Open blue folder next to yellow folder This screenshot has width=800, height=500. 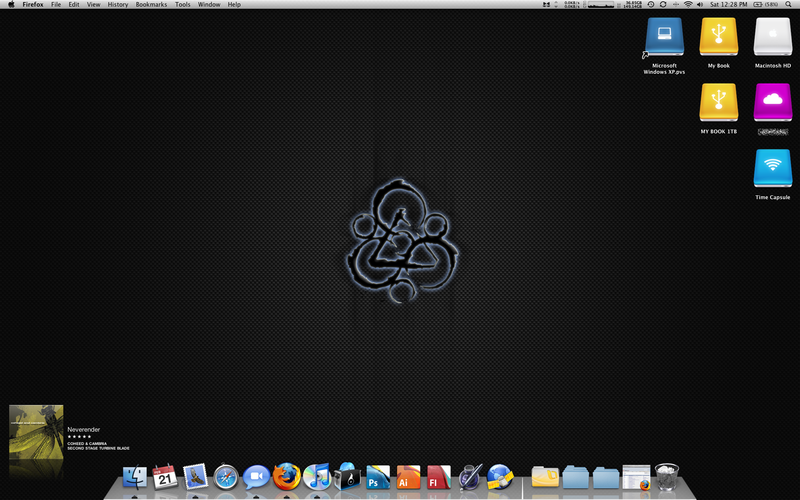[576, 477]
